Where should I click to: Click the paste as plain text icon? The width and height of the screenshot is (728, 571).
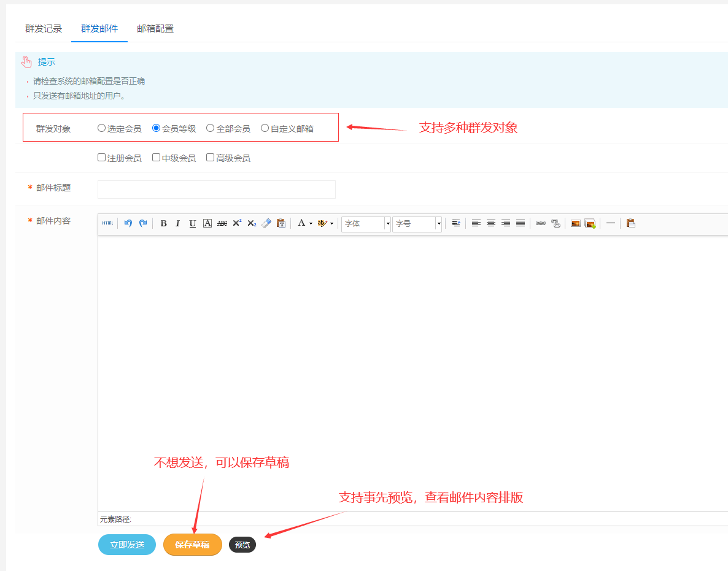pyautogui.click(x=281, y=224)
